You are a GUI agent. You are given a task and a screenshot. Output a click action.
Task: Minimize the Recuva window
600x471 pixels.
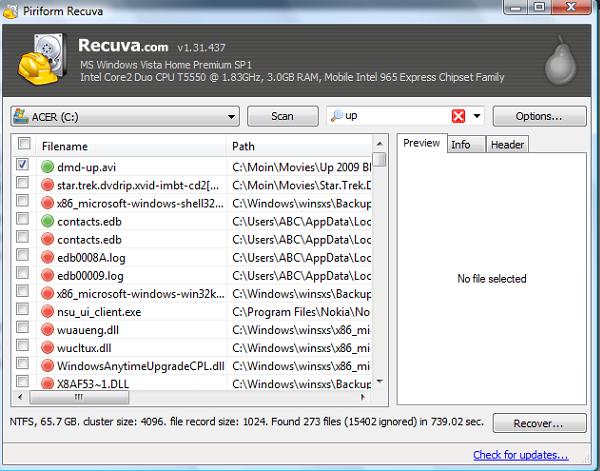click(x=516, y=7)
